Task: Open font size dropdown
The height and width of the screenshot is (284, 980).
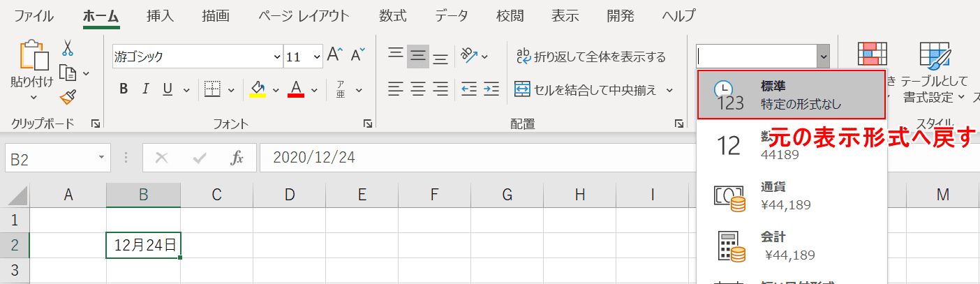Action: click(317, 57)
